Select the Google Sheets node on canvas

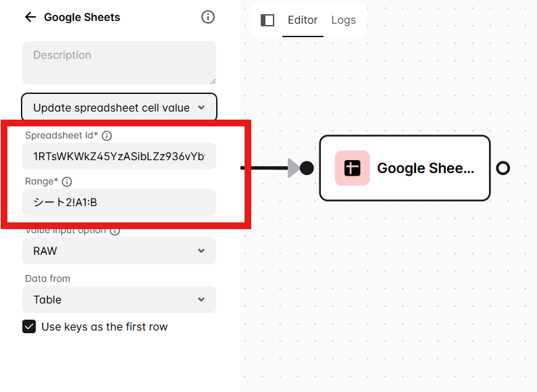click(424, 168)
